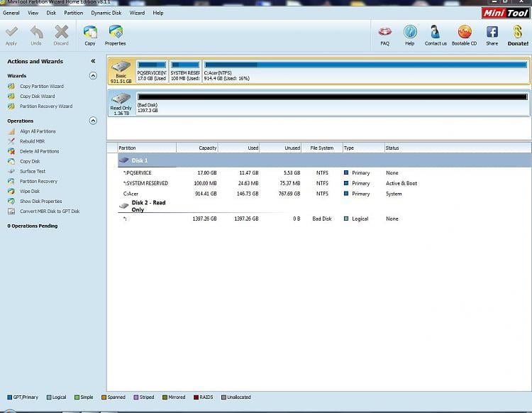The width and height of the screenshot is (532, 413).
Task: Open the General menu
Action: pos(11,13)
